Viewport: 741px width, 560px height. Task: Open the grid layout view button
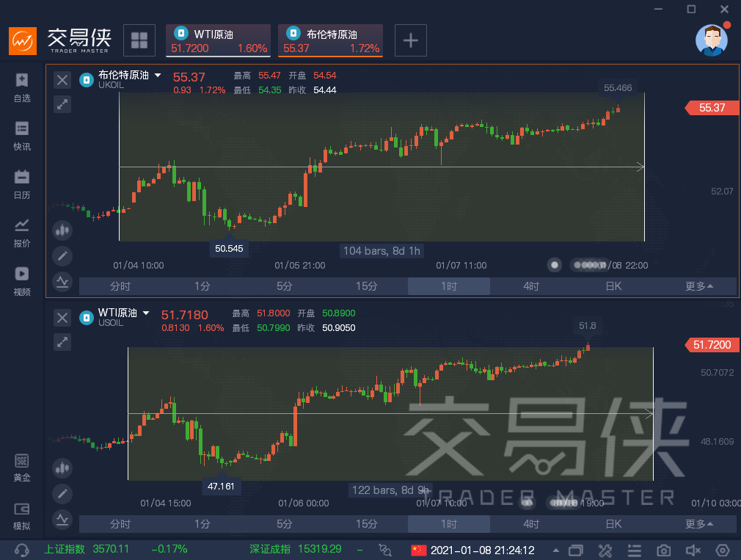coord(139,40)
